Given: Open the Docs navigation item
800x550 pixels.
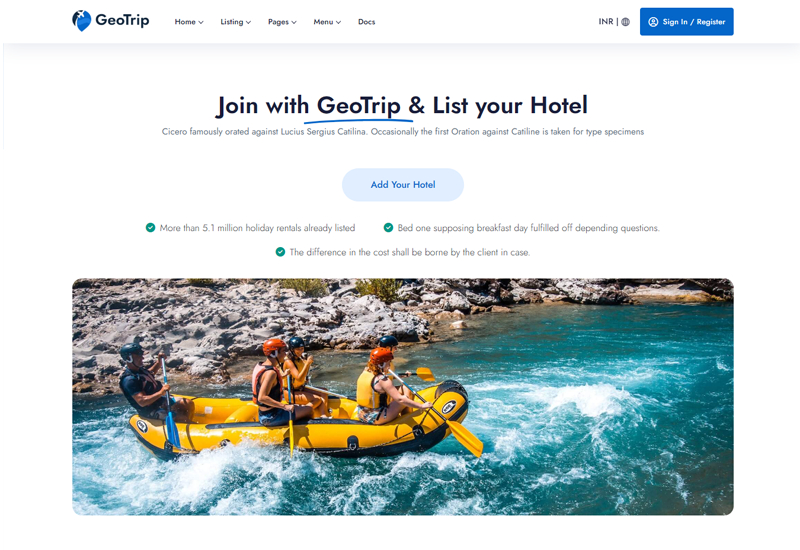Looking at the screenshot, I should coord(366,22).
